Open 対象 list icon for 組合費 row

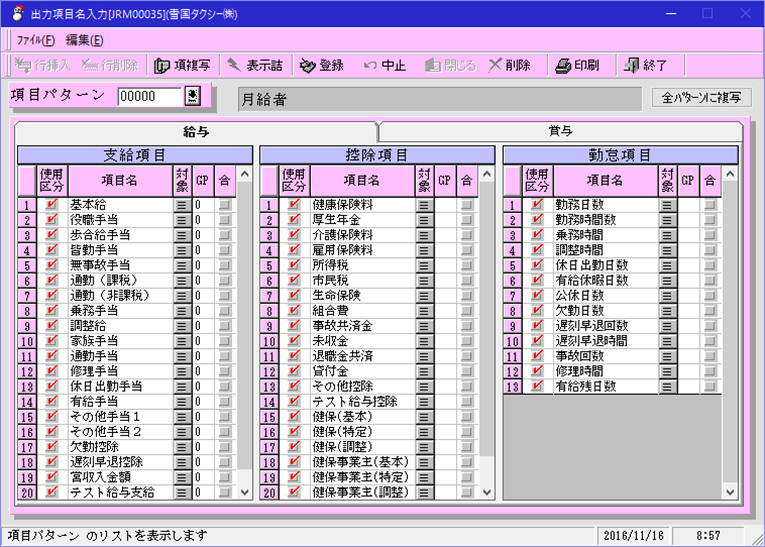tap(423, 311)
